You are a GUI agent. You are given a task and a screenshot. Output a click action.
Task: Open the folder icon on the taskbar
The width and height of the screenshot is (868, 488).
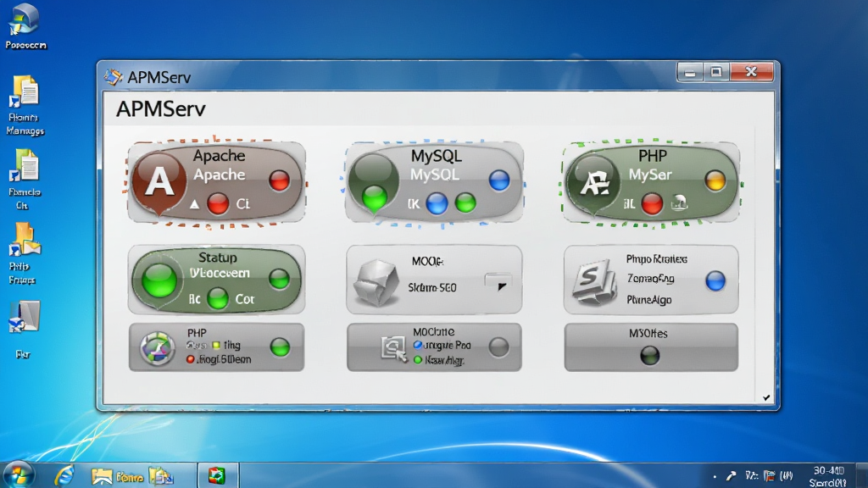pyautogui.click(x=102, y=476)
